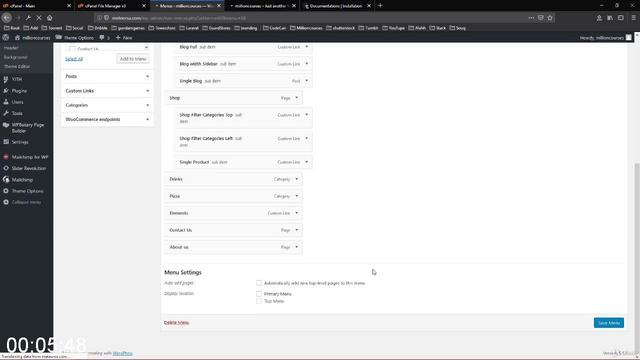Open the WordPress footer link
Screen dimensions: 640x360
tap(122, 353)
